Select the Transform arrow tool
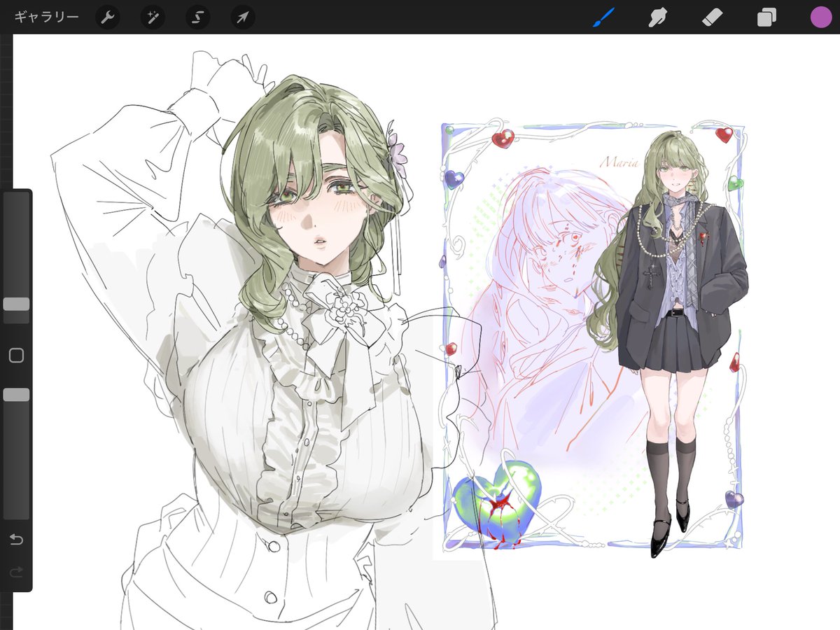The height and width of the screenshot is (630, 840). click(242, 17)
